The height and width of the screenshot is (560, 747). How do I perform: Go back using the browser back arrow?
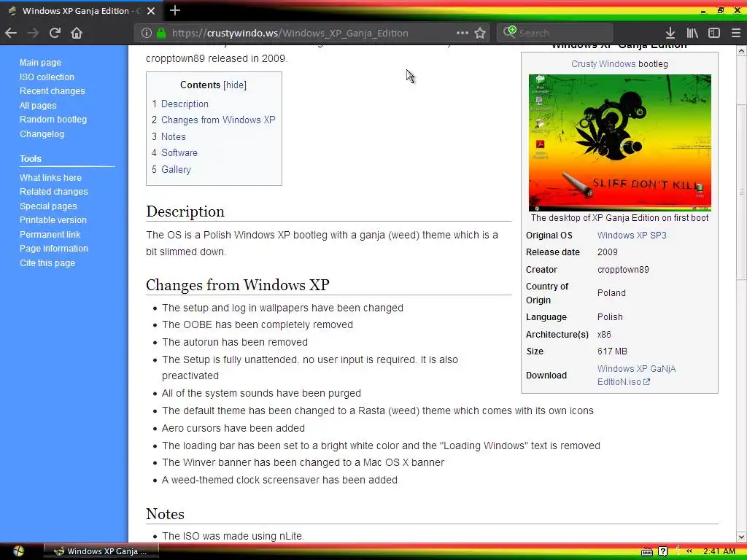click(x=11, y=33)
